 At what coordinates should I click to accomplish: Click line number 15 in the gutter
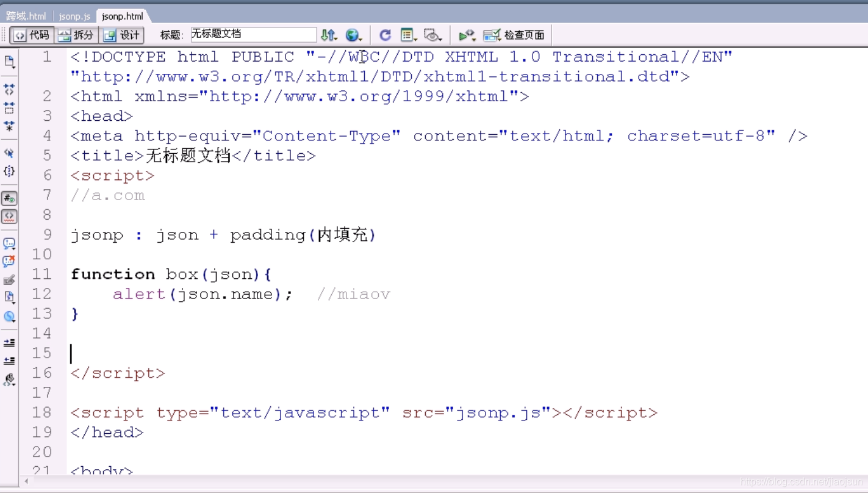(x=42, y=353)
